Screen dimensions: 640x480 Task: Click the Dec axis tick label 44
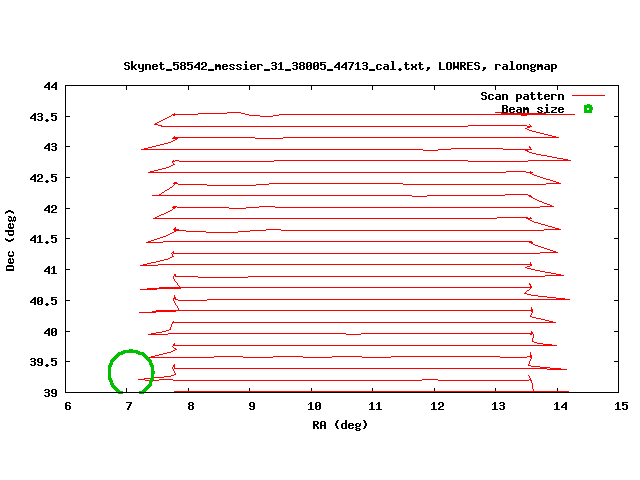tap(51, 86)
